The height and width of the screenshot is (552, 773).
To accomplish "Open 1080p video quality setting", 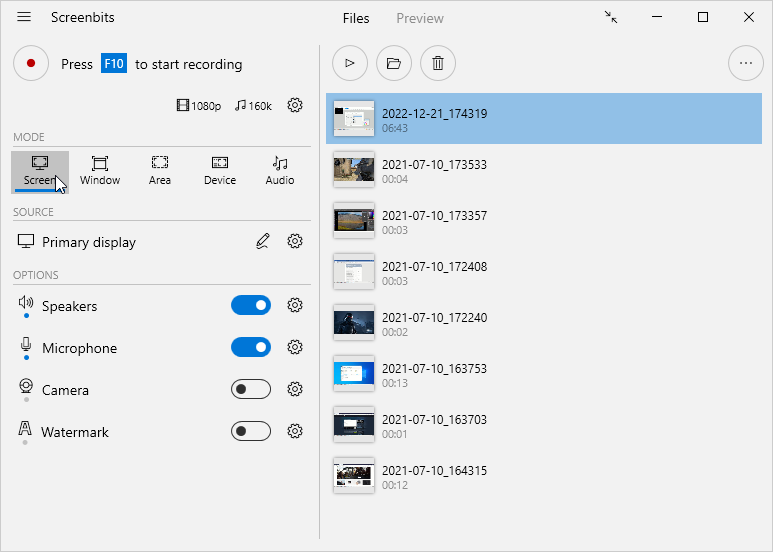I will click(199, 105).
